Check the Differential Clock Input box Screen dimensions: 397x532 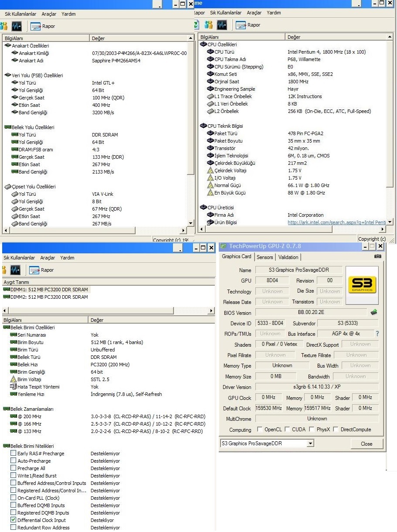coord(14,520)
